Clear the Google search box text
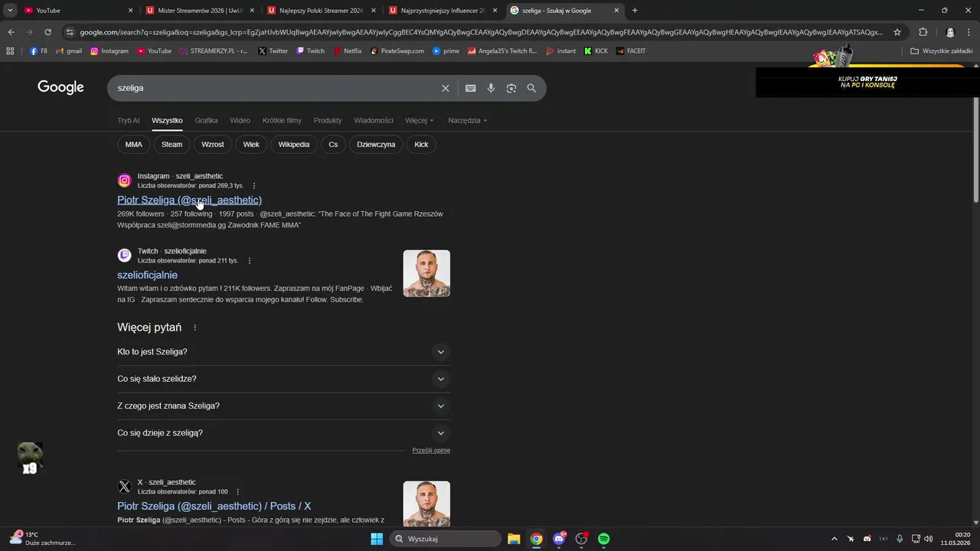This screenshot has width=980, height=551. tap(445, 88)
